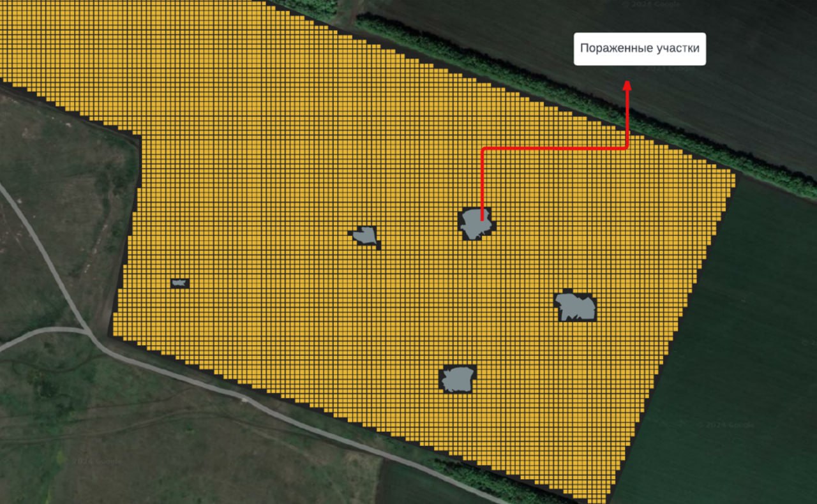Click the corner bend of the red arrow line
817x504 pixels.
click(x=484, y=149)
